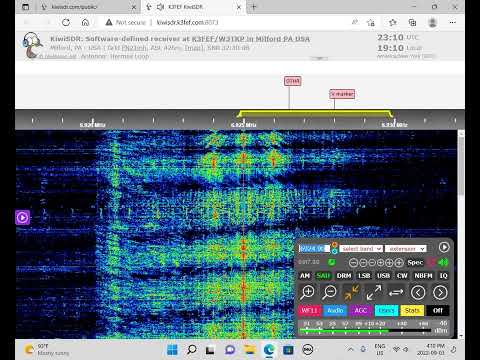Open browser settings ellipsis menu
Screen dimensions: 480x360
coord(452,22)
